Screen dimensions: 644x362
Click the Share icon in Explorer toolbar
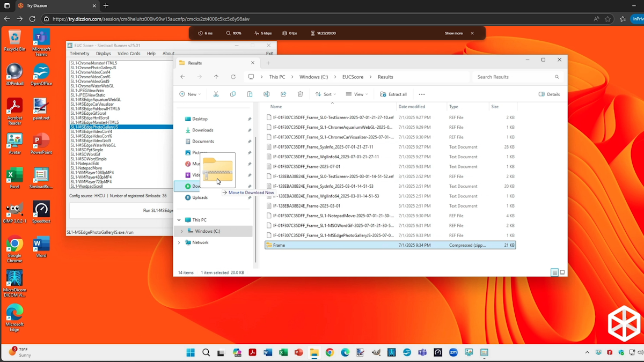pos(283,94)
